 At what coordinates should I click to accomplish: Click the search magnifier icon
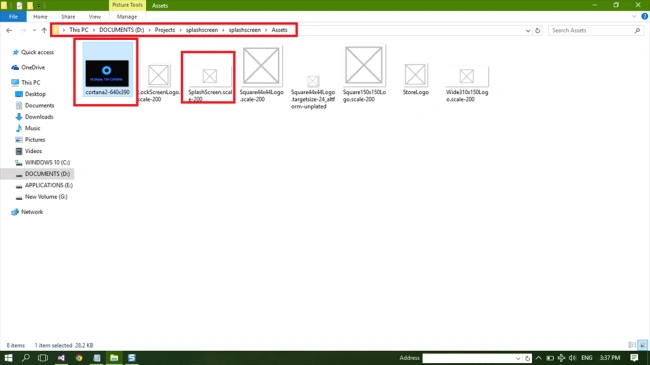638,30
